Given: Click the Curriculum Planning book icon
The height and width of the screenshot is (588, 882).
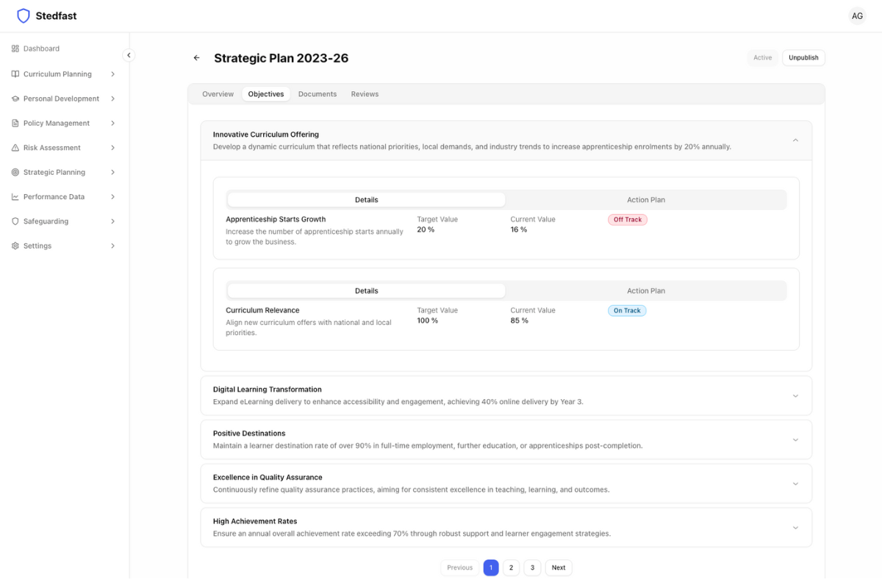Looking at the screenshot, I should click(x=15, y=74).
